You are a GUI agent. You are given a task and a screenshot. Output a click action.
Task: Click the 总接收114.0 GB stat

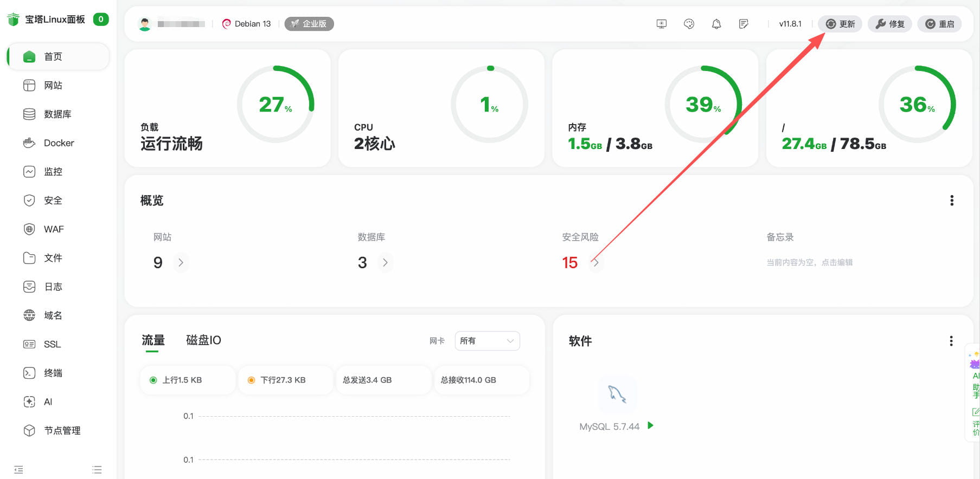pyautogui.click(x=482, y=380)
